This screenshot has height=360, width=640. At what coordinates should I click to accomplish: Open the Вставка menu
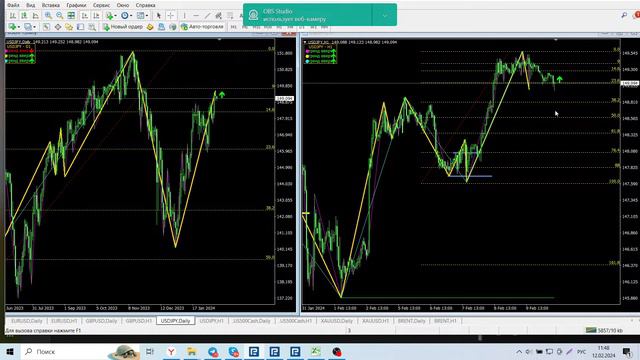(51, 5)
